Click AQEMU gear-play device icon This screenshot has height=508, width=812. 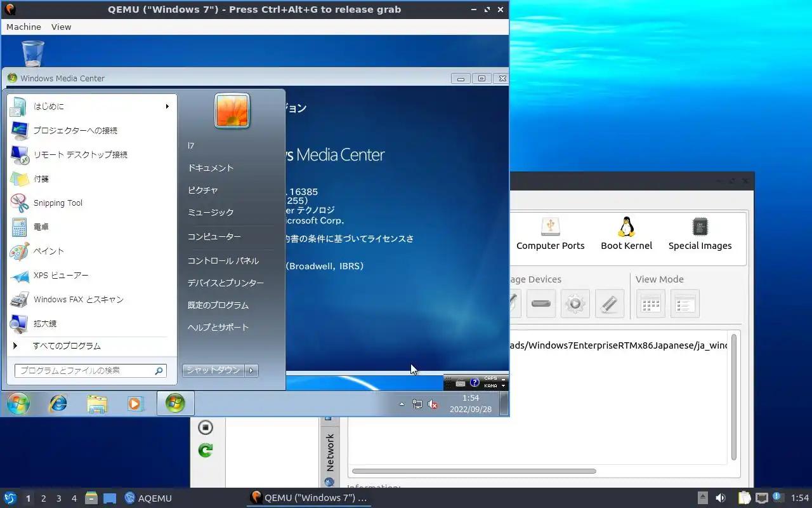[575, 304]
